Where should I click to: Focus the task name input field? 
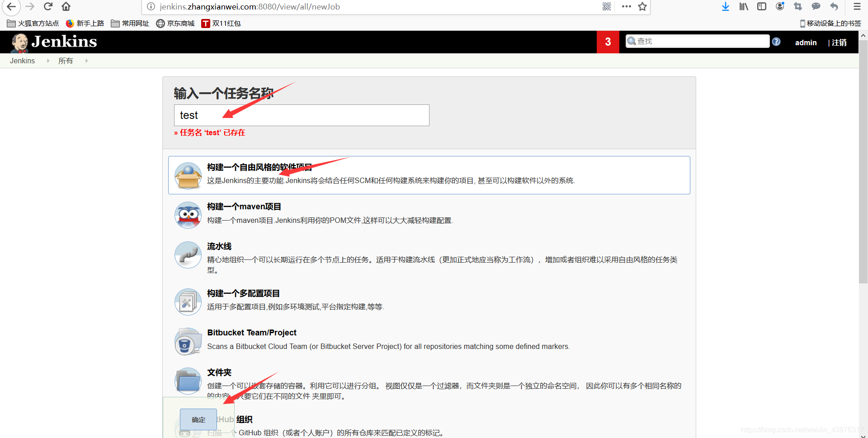coord(302,115)
